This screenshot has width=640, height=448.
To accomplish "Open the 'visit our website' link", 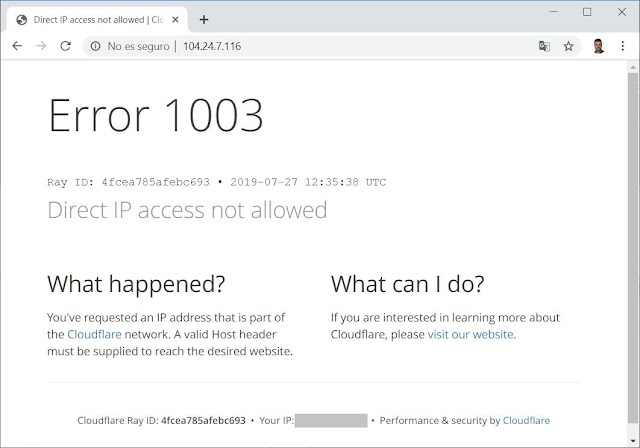I will coord(470,334).
